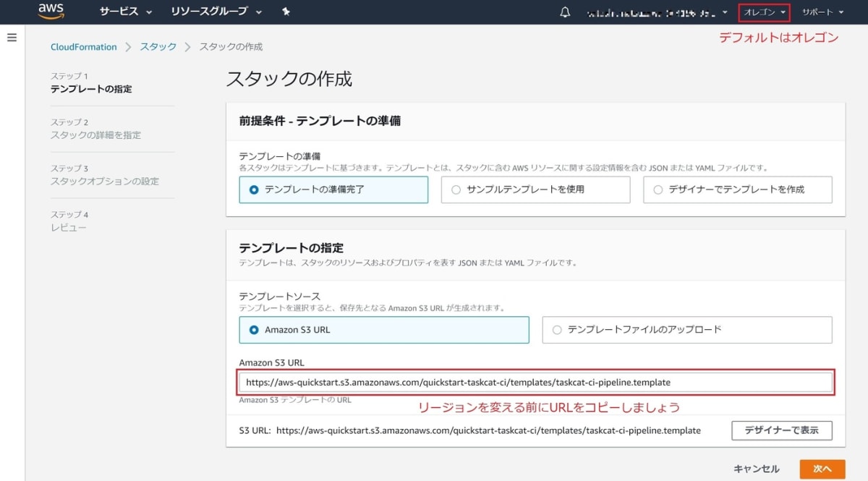Click the S3 URL text below the field

[469, 430]
